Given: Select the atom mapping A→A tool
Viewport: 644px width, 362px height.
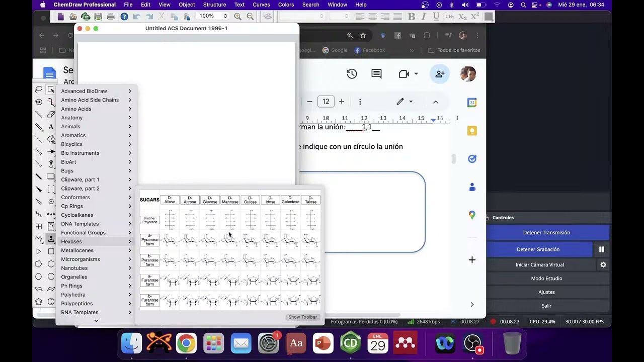Looking at the screenshot, I should pyautogui.click(x=51, y=214).
